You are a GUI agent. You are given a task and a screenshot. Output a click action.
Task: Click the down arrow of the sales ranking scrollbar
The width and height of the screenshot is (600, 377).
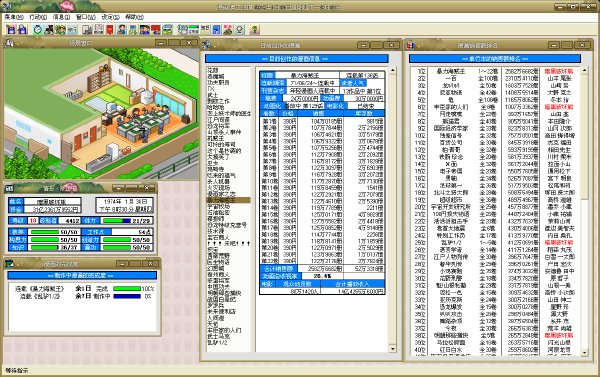click(584, 352)
